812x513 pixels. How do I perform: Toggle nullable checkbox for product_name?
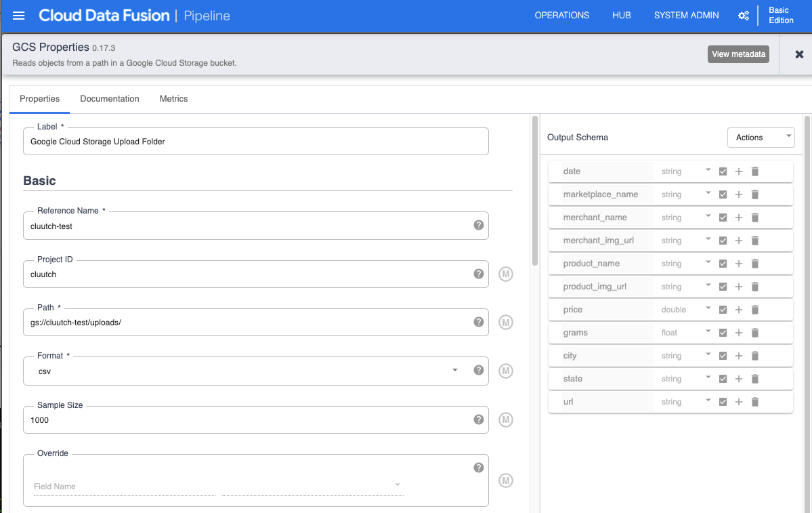(x=723, y=264)
